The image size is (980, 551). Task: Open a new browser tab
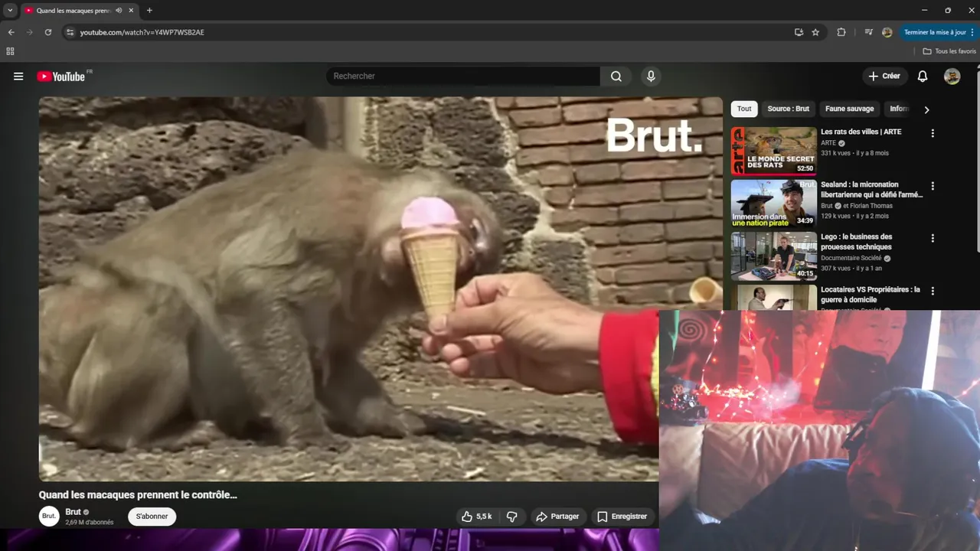point(149,11)
